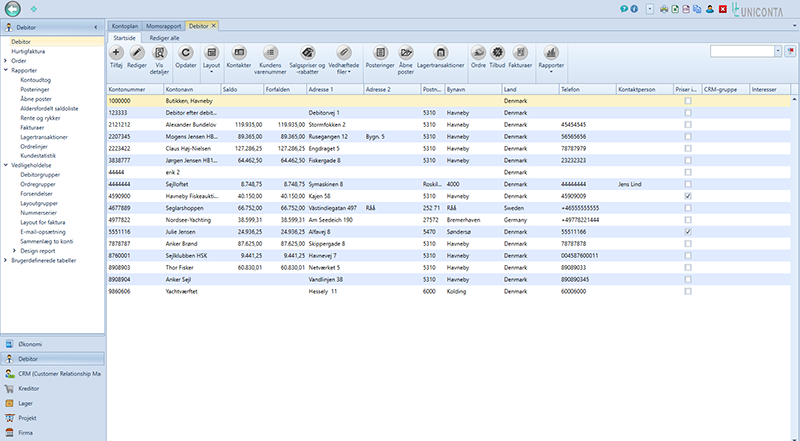Expand the Design report node
The image size is (800, 441).
click(x=14, y=251)
